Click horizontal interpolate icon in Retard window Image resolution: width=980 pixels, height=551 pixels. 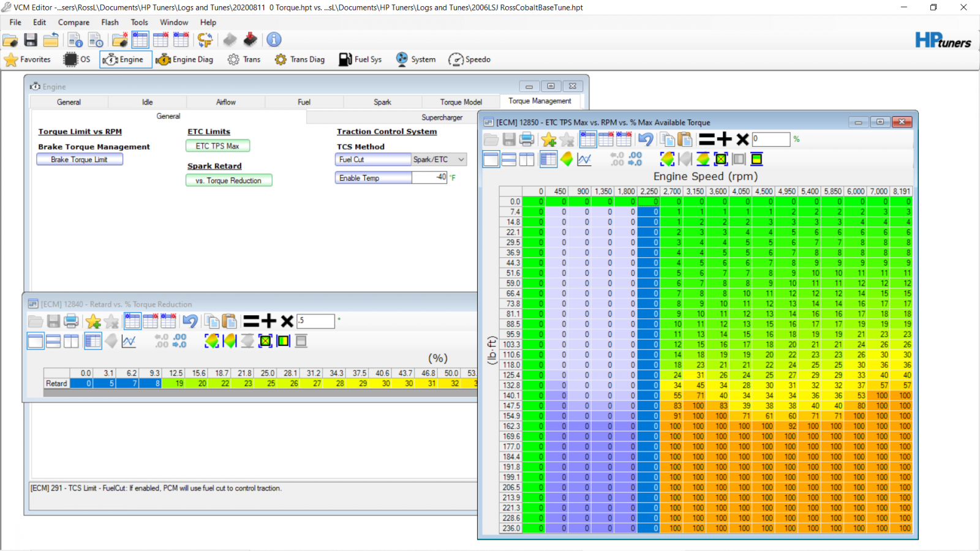(x=230, y=341)
